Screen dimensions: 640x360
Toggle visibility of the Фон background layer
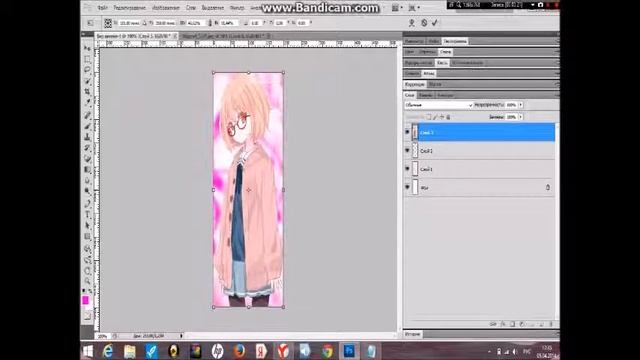pos(407,187)
